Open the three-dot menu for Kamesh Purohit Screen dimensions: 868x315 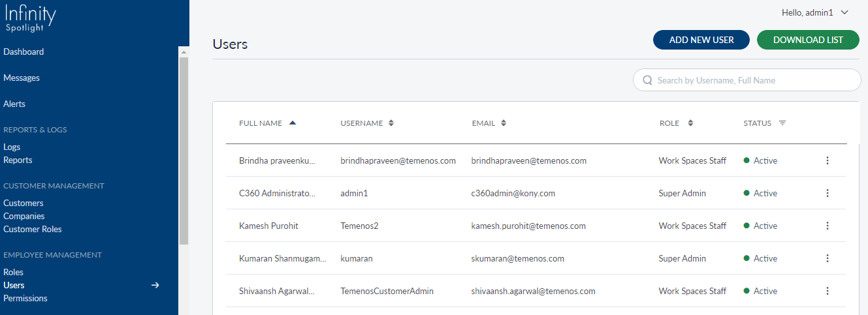pos(828,226)
